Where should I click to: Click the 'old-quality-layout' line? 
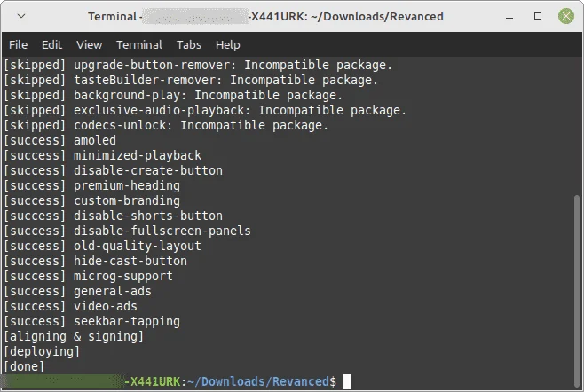[102, 246]
